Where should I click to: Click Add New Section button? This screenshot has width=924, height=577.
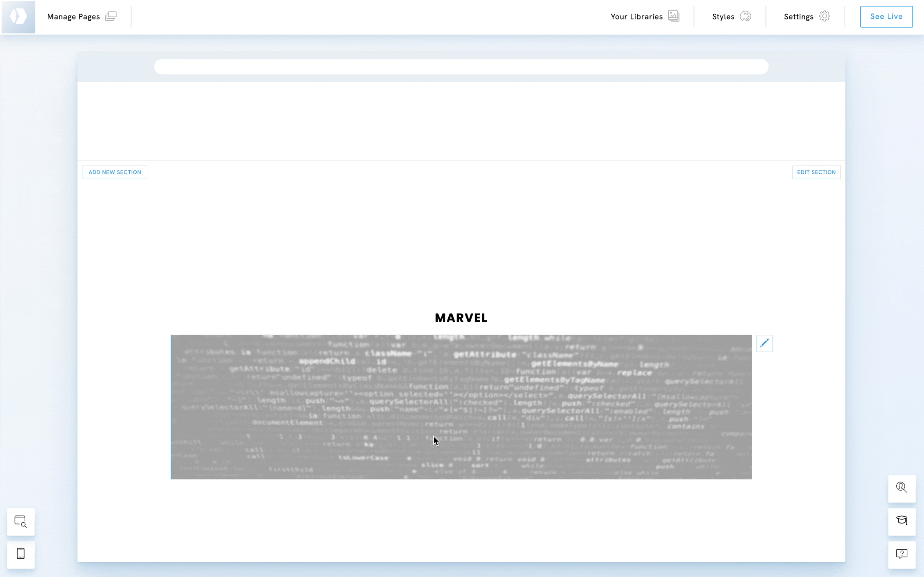pos(115,172)
